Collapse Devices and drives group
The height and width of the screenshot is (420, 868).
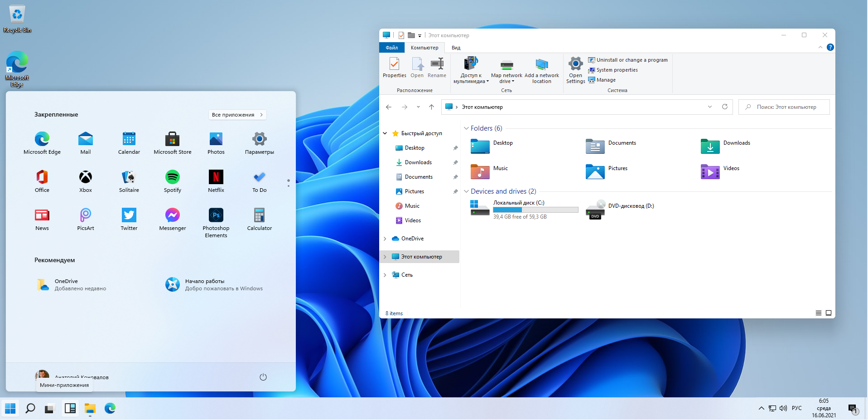(x=466, y=191)
